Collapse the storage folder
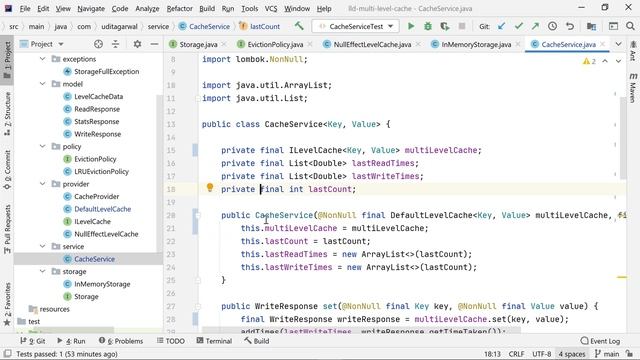Image resolution: width=640 pixels, height=360 pixels. [x=42, y=271]
